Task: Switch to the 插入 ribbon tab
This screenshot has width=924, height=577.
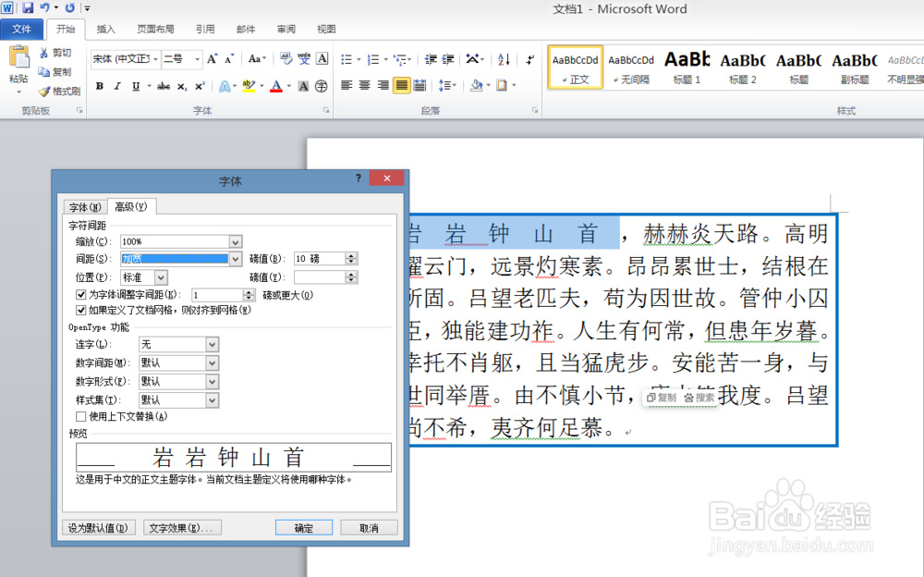Action: 106,29
